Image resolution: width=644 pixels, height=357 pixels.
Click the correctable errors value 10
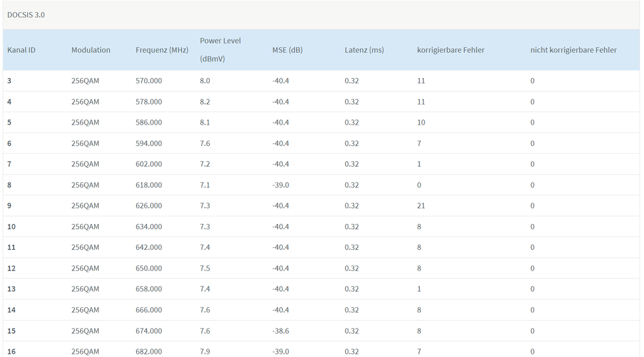pos(421,123)
